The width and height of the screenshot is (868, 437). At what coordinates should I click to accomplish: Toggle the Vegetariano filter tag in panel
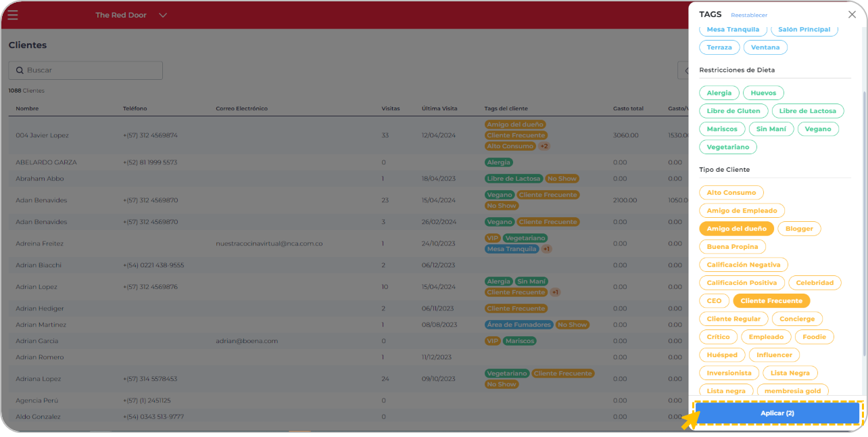(728, 147)
